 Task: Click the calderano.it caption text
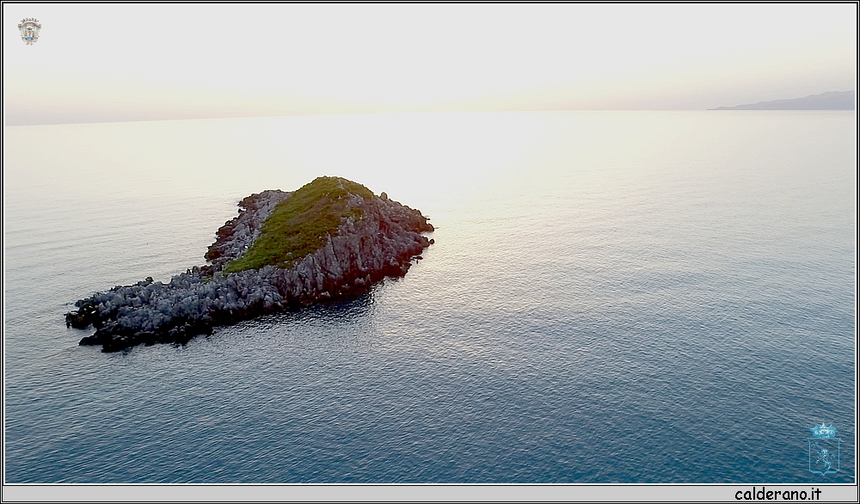pyautogui.click(x=777, y=495)
